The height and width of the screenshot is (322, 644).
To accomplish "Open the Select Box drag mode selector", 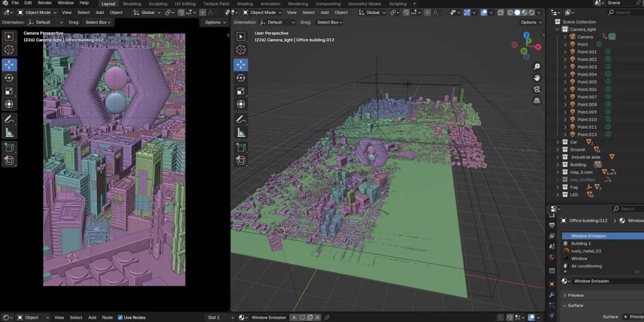I will point(98,22).
